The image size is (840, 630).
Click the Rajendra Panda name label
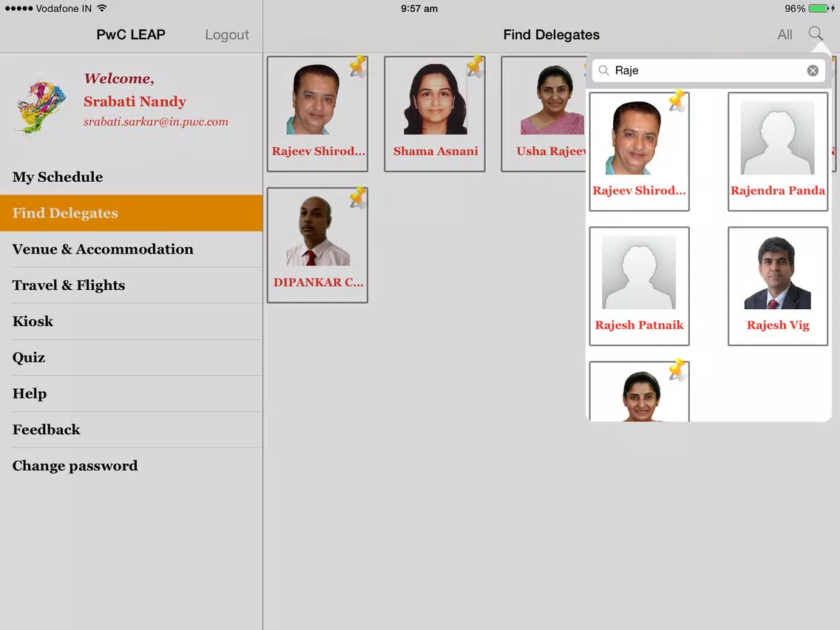pyautogui.click(x=778, y=191)
